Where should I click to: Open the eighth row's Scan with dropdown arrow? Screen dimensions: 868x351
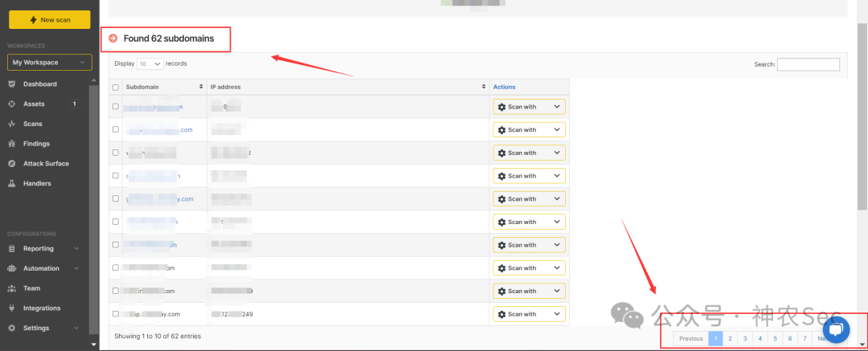pyautogui.click(x=557, y=268)
